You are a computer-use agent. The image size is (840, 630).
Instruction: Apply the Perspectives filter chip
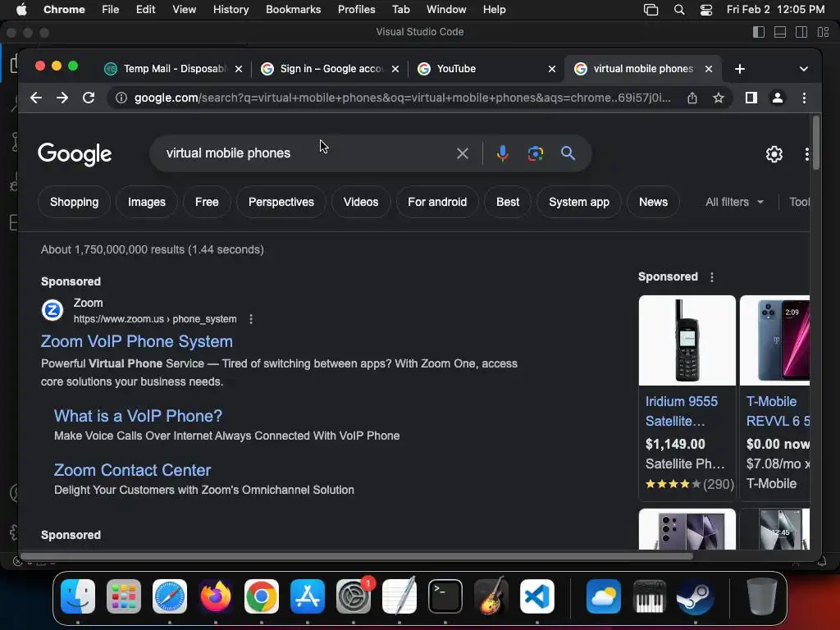coord(281,202)
